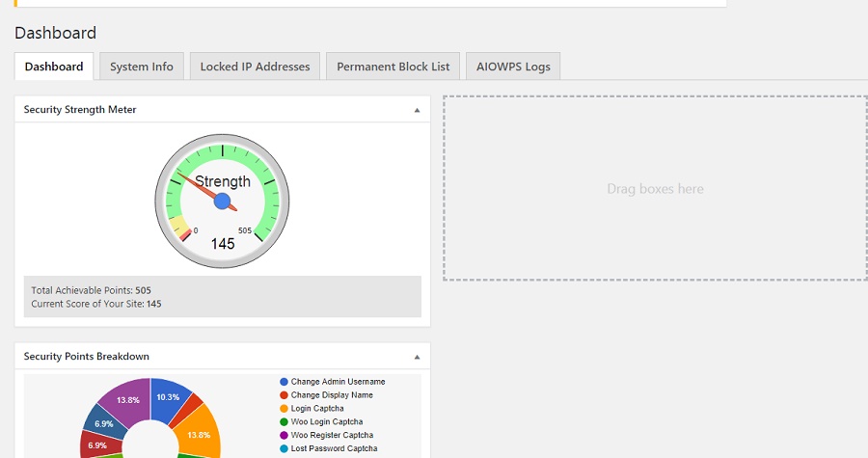
Task: Click the dark blue 6.9% pie slice
Action: (x=104, y=423)
